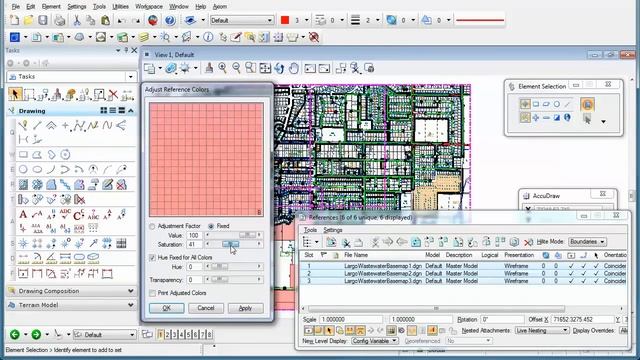The height and width of the screenshot is (360, 640).
Task: Click the Detach Reference red X icon
Action: point(528,242)
